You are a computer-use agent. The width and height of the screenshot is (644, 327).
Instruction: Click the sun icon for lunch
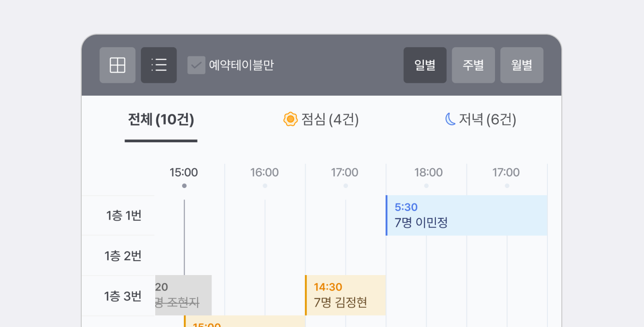point(290,119)
